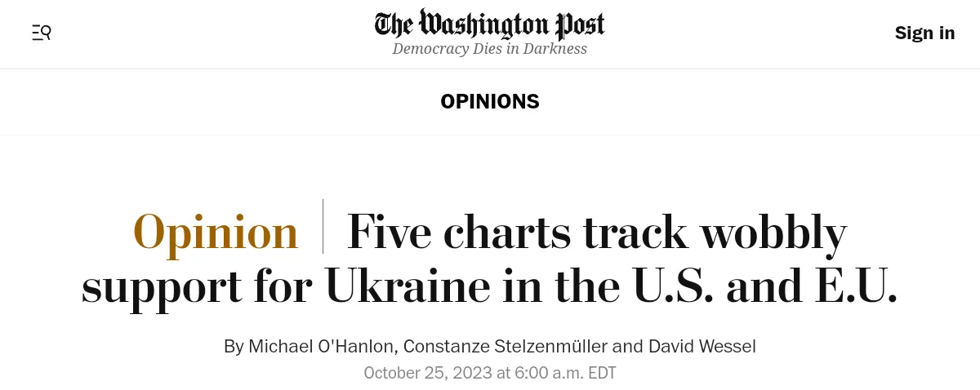Screen dimensions: 980x390
Task: Open author Michael O'Hanlon's page
Action: (323, 346)
